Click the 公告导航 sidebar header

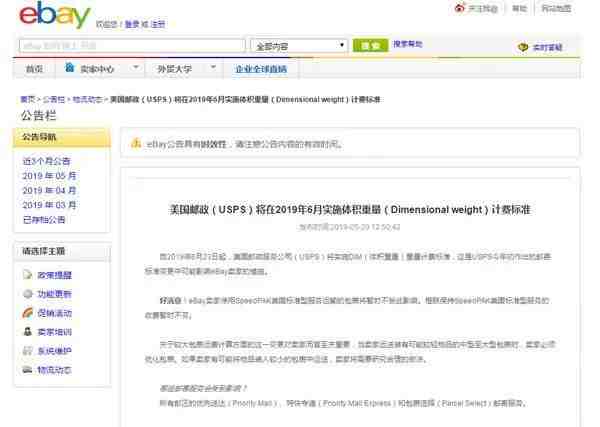click(x=62, y=137)
